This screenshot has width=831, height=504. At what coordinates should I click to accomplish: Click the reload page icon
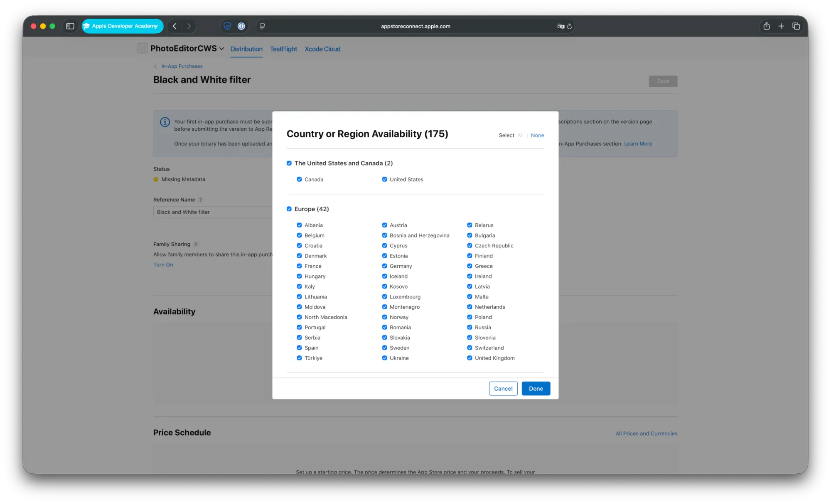pyautogui.click(x=570, y=26)
